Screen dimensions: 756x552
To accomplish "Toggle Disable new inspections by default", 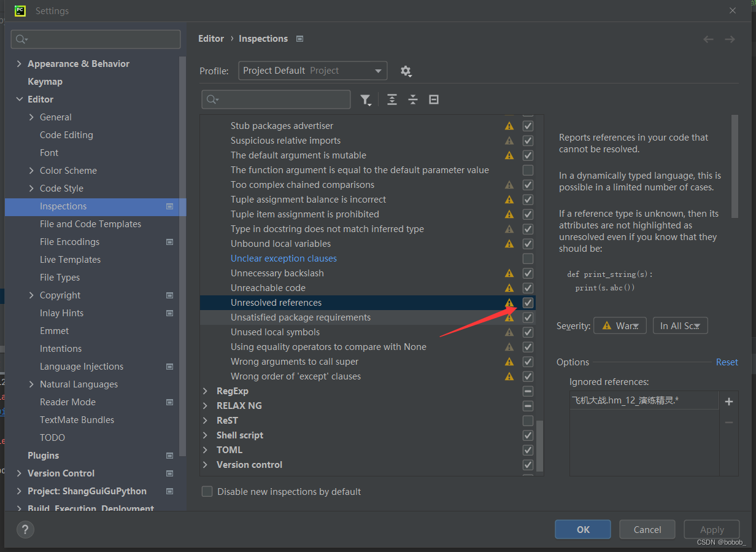I will (207, 491).
